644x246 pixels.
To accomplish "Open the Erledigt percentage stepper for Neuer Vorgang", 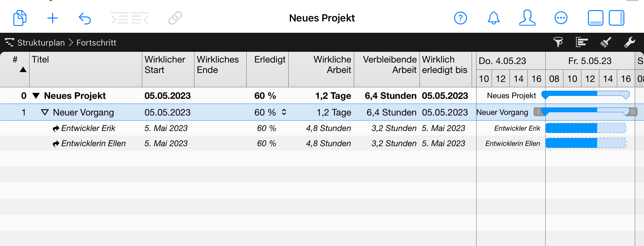I will tap(284, 112).
